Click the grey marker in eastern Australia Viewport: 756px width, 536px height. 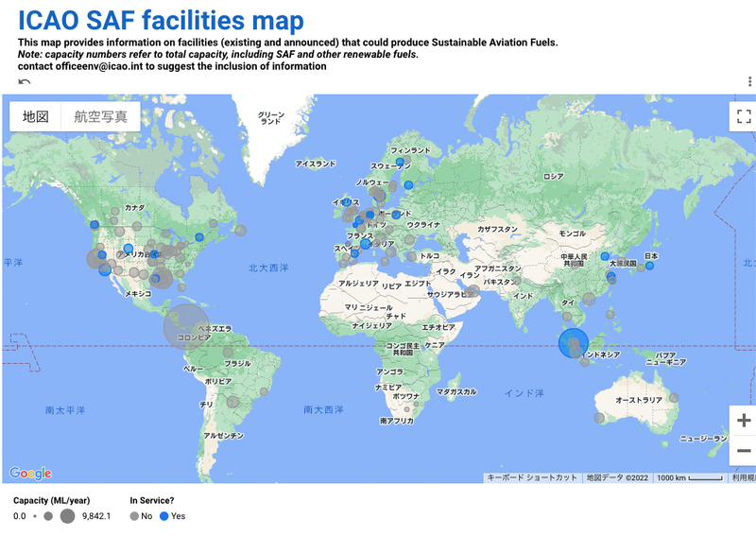click(674, 398)
